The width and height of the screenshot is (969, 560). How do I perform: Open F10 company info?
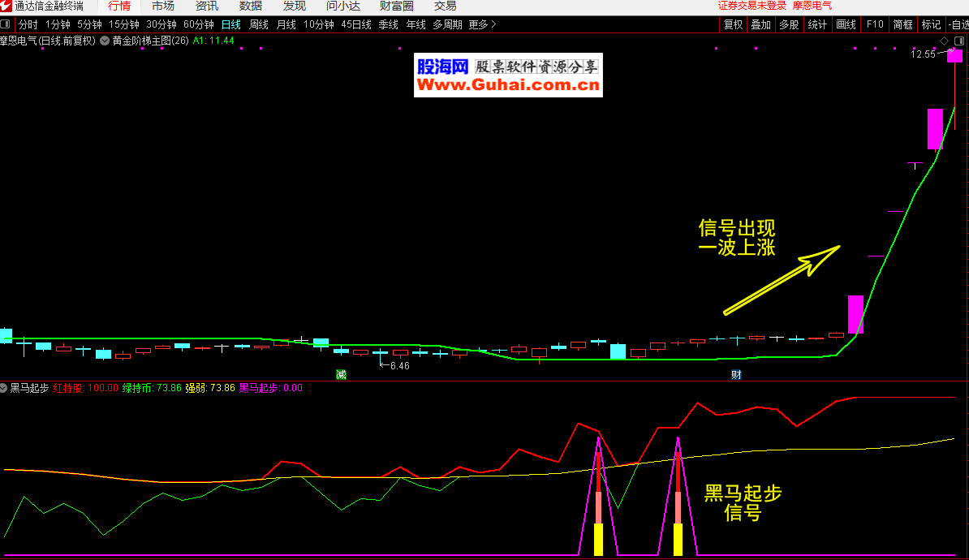[x=875, y=24]
